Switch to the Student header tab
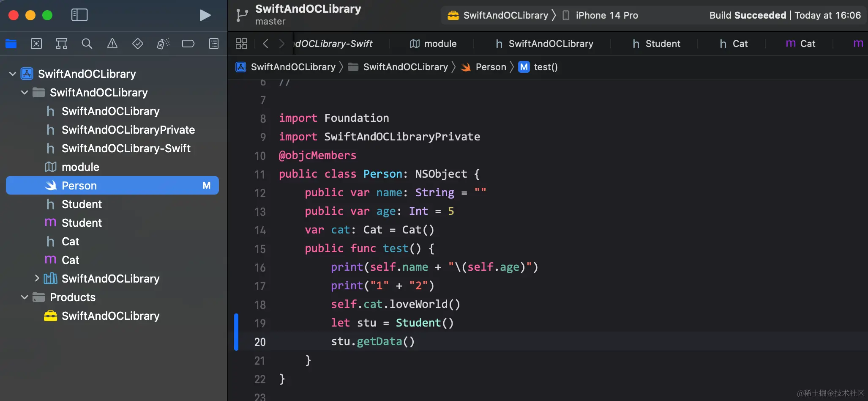This screenshot has height=401, width=868. 656,44
